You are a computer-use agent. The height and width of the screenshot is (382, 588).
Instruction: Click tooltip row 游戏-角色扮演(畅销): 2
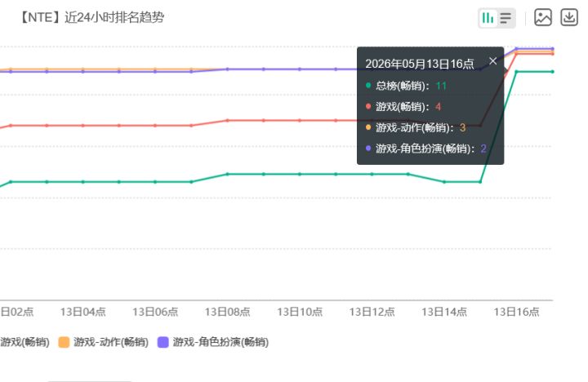pyautogui.click(x=426, y=149)
